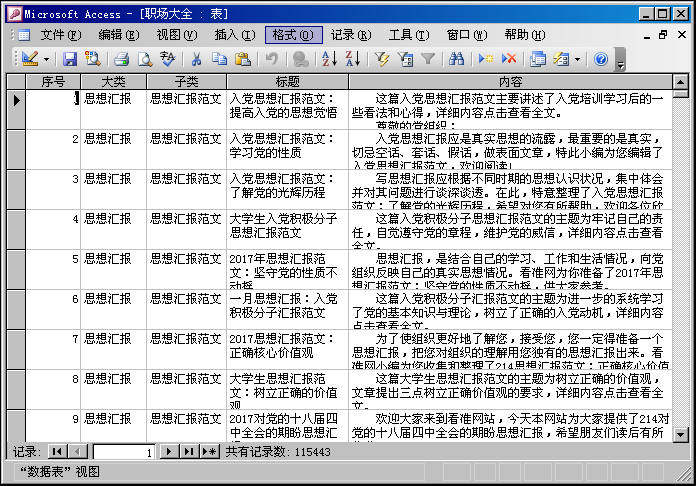
Task: Open the 格式(O) menu
Action: tap(293, 35)
